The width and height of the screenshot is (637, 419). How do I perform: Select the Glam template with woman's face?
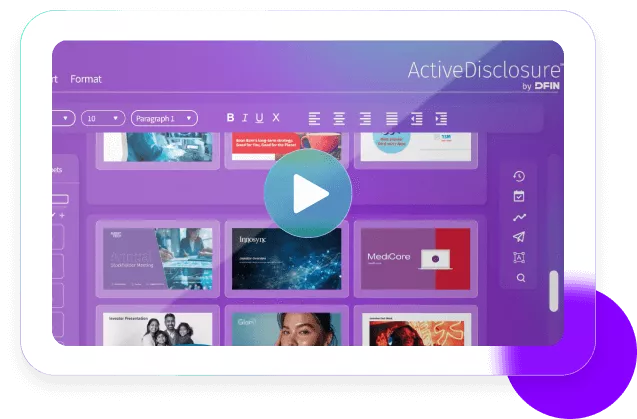[286, 329]
